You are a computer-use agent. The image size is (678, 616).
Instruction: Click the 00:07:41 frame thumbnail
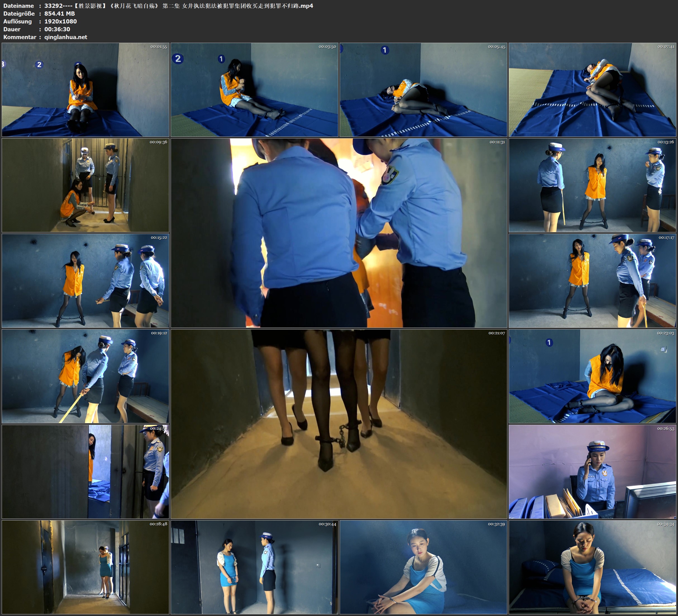[592, 89]
